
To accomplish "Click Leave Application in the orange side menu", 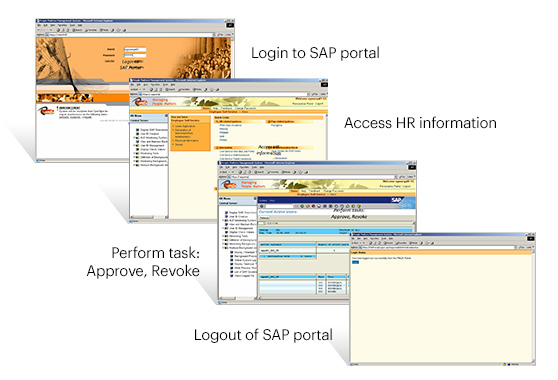I will (x=185, y=126).
